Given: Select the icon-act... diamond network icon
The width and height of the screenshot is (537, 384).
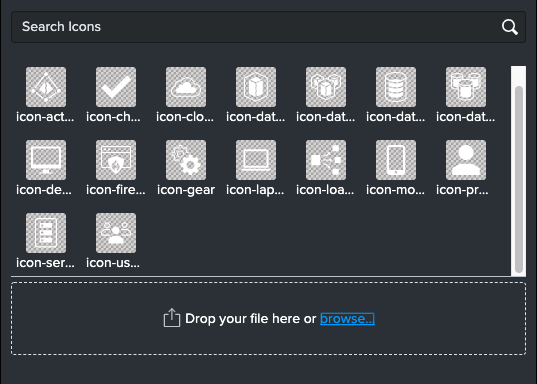Looking at the screenshot, I should tap(46, 87).
